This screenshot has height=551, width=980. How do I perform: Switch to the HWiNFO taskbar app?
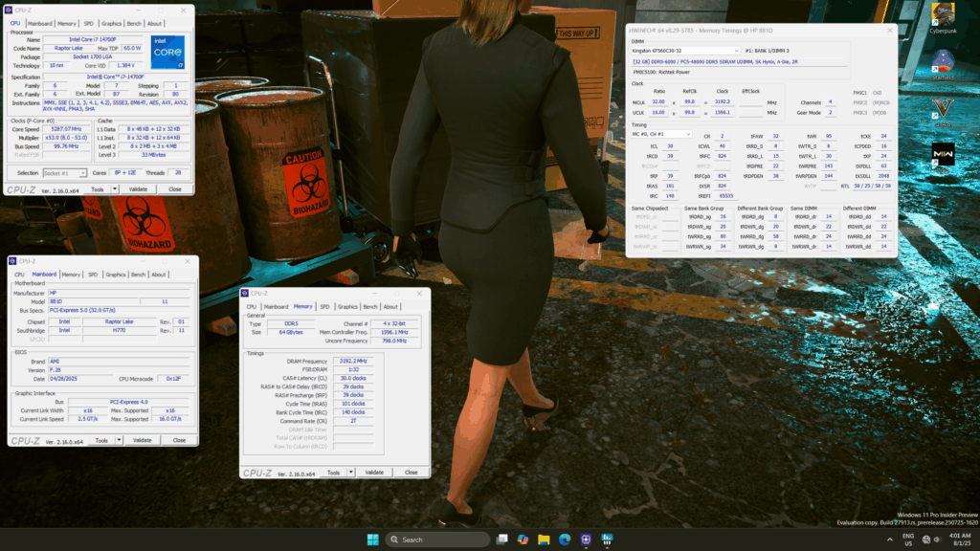click(606, 540)
